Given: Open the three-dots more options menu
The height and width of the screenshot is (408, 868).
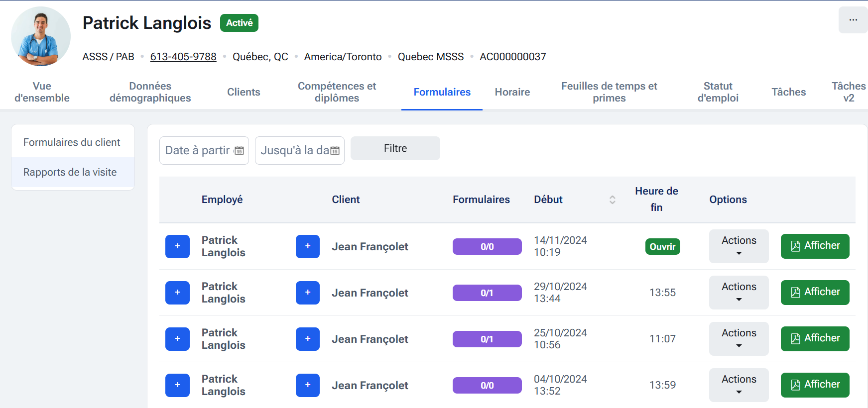Looking at the screenshot, I should click(x=853, y=20).
